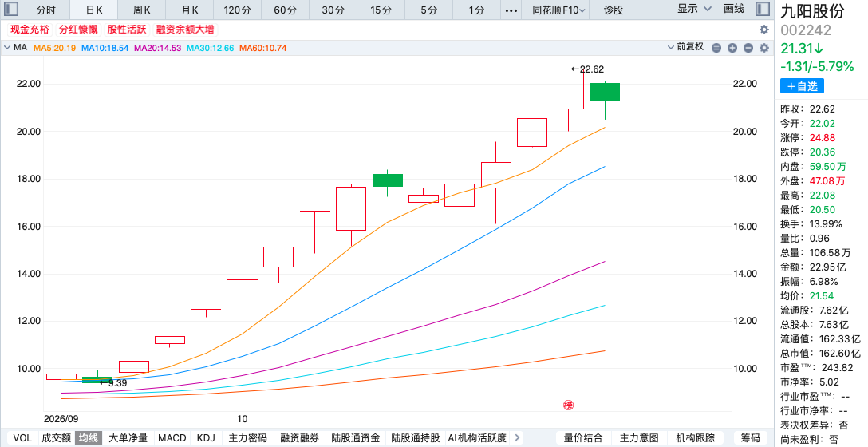
Task: Toggle the left sidebar panel icon
Action: (x=10, y=9)
